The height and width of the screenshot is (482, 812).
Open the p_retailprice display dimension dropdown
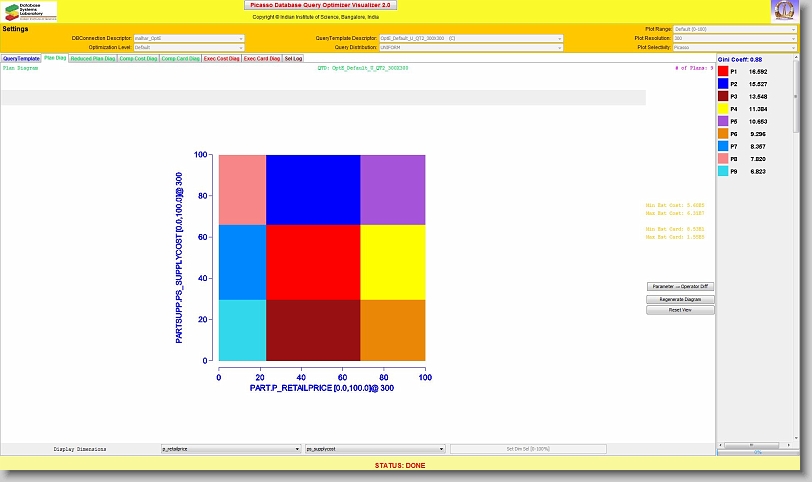tap(231, 449)
